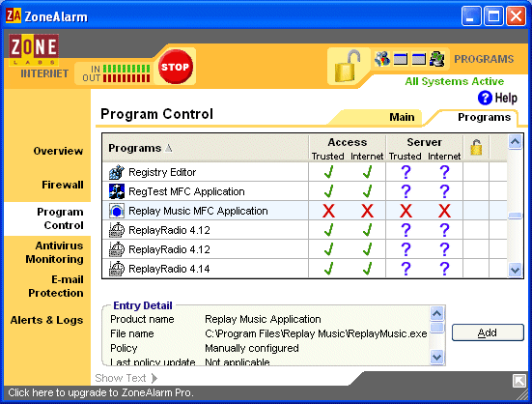532x404 pixels.
Task: Close the ZoneAlarm window
Action: pyautogui.click(x=516, y=15)
